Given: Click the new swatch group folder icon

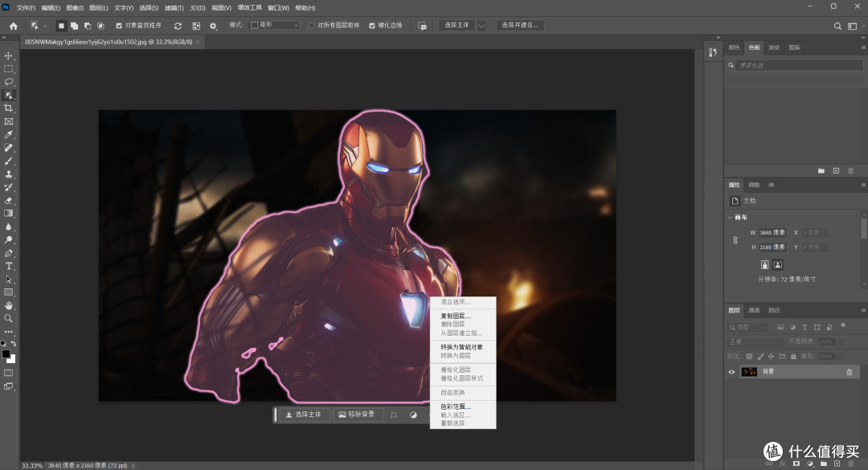Looking at the screenshot, I should click(x=821, y=170).
